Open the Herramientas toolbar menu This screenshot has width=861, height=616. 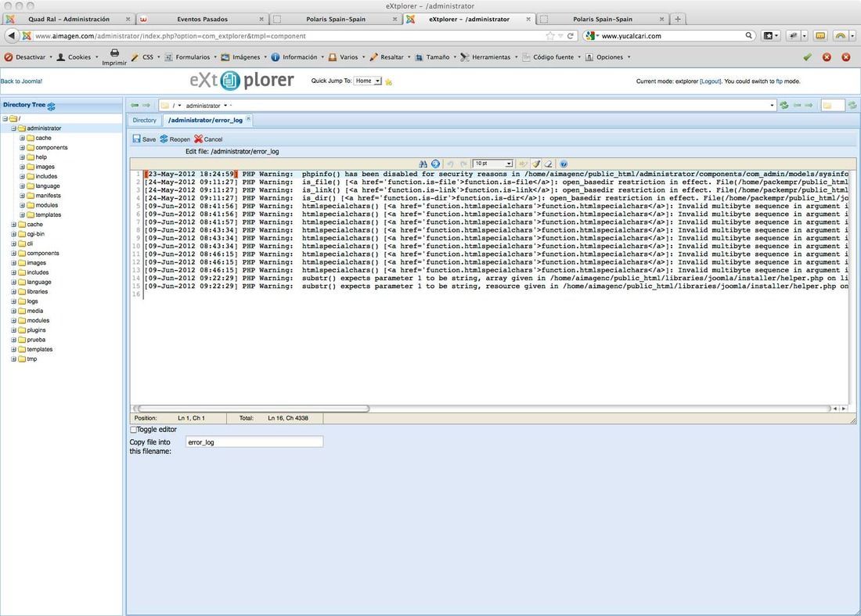(x=490, y=57)
